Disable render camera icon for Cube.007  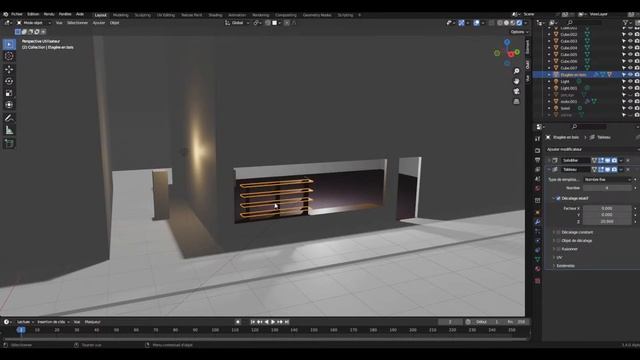[x=637, y=68]
